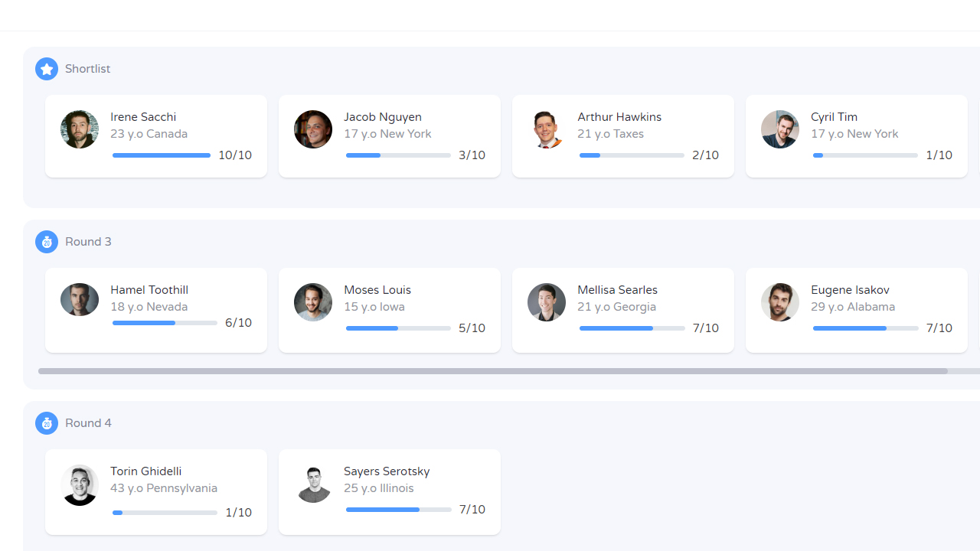
Task: Select Torin Ghidelli's avatar
Action: tap(80, 484)
